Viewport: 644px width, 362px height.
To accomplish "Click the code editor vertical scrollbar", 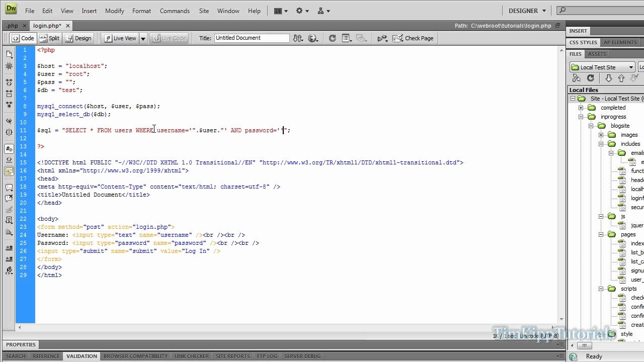I will (x=561, y=184).
